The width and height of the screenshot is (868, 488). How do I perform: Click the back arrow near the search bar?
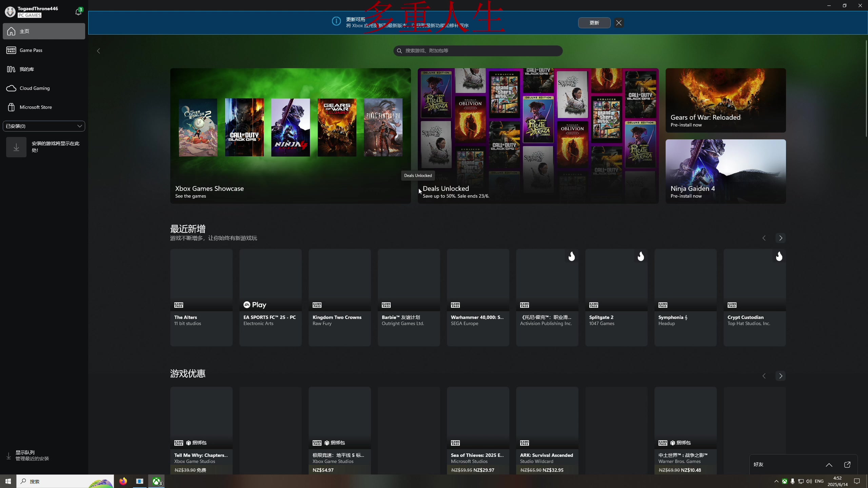pos(98,51)
